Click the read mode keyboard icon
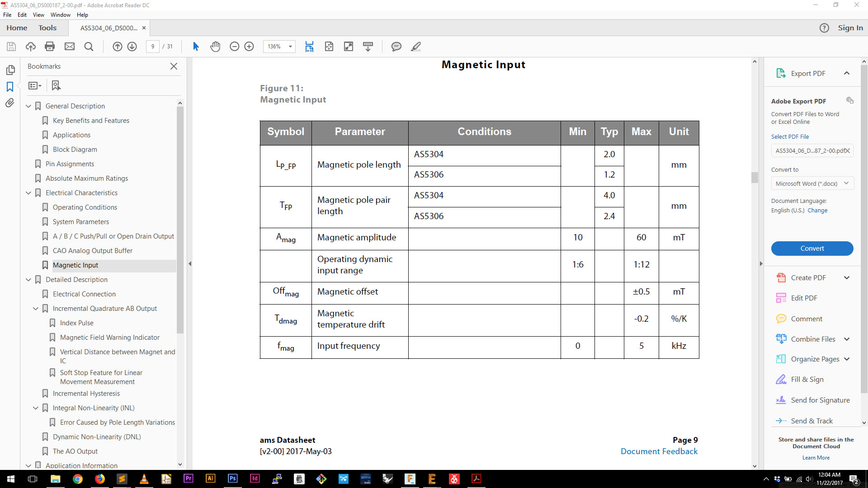The image size is (868, 488). point(368,47)
